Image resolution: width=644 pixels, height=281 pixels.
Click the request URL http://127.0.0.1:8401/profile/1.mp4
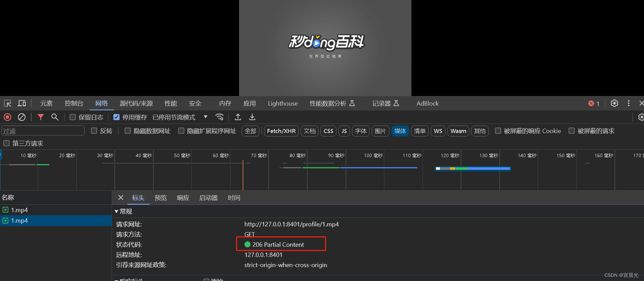tap(292, 224)
